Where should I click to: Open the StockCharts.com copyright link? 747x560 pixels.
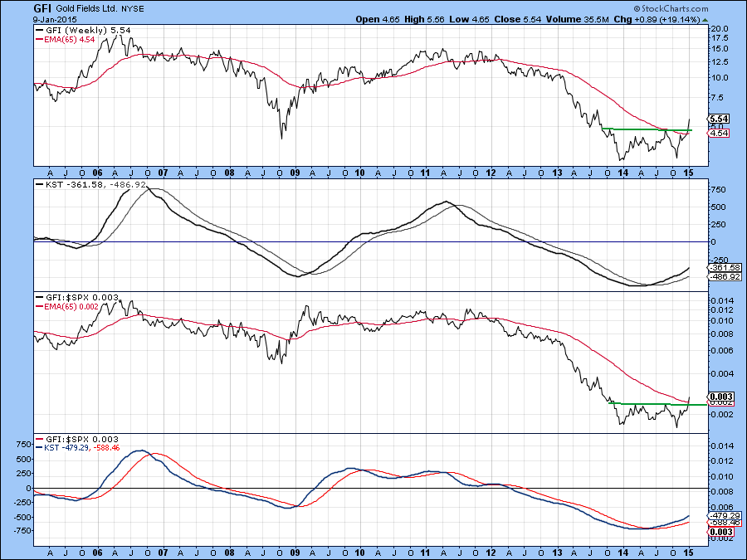(671, 8)
